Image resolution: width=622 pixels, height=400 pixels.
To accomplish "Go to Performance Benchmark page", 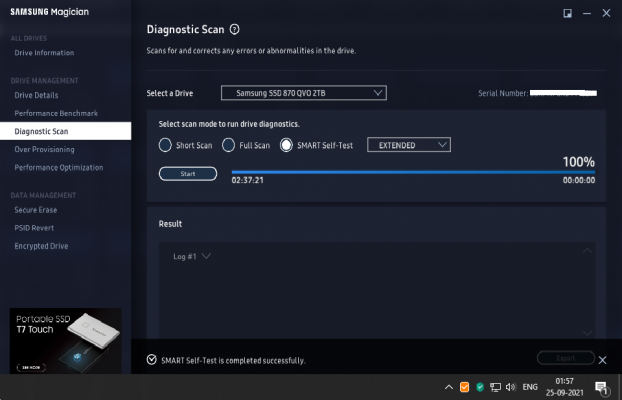I will coord(56,113).
